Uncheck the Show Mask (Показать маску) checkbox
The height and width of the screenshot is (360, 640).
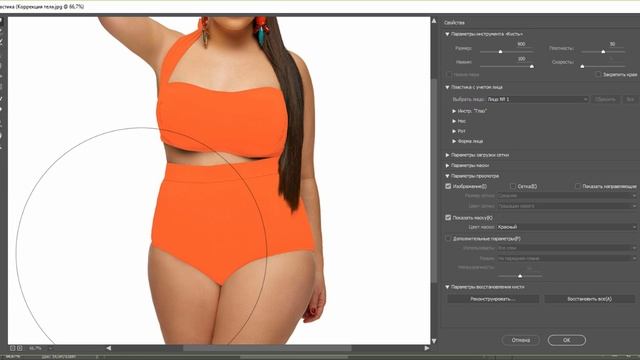(448, 218)
